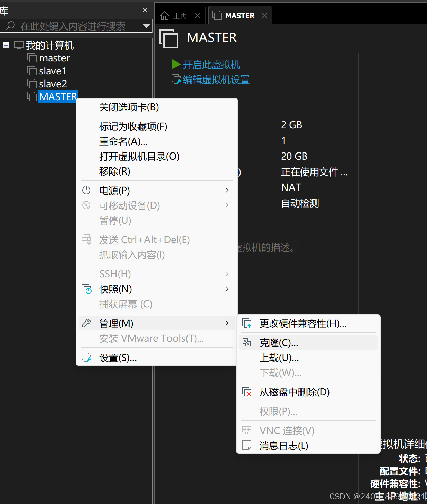The image size is (427, 504).
Task: Click 暂停(U) menu entry
Action: 157,221
